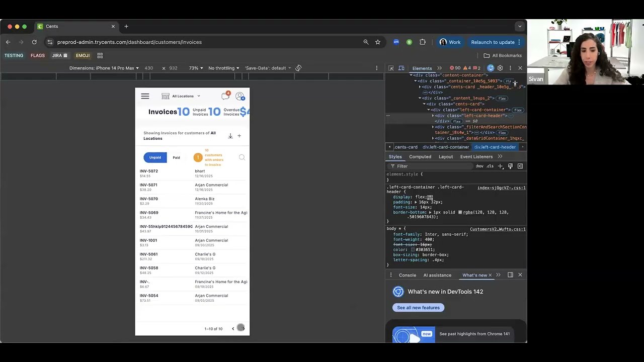Open the flex editor icon beside display flex

pos(430,197)
